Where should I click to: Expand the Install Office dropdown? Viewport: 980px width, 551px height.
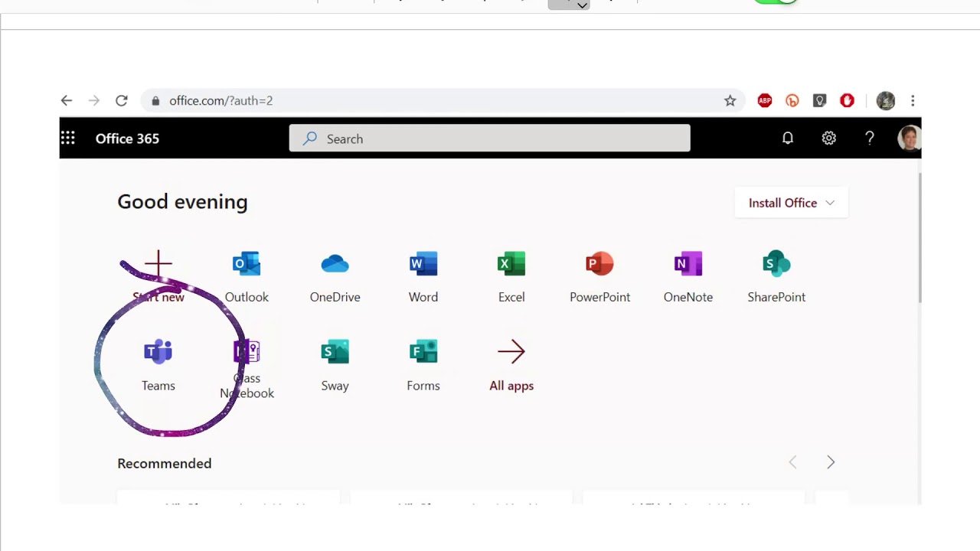(x=791, y=203)
